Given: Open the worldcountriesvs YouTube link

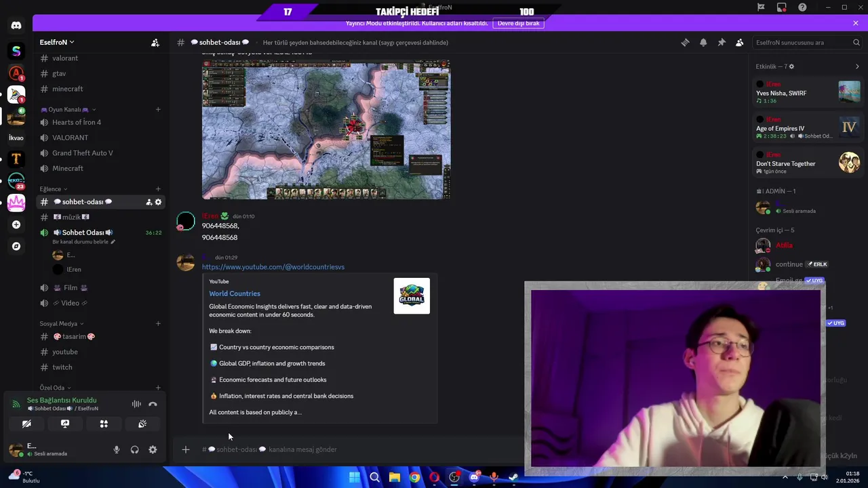Looking at the screenshot, I should 273,267.
